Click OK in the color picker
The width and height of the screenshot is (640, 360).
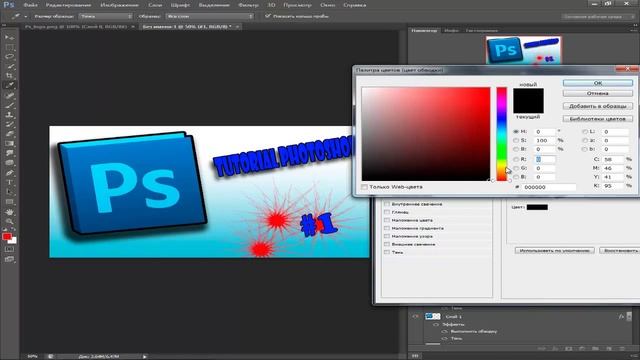598,83
